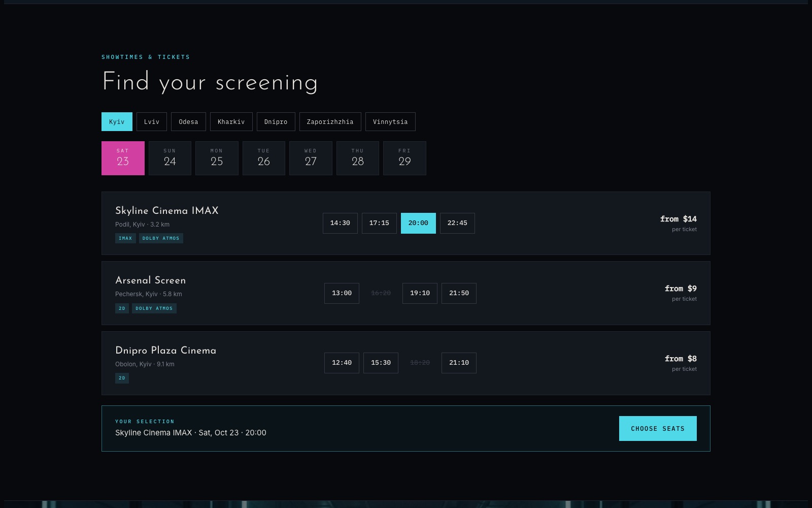The image size is (812, 508).
Task: Pick the 19:10 showing at Arsenal Screen
Action: [420, 293]
